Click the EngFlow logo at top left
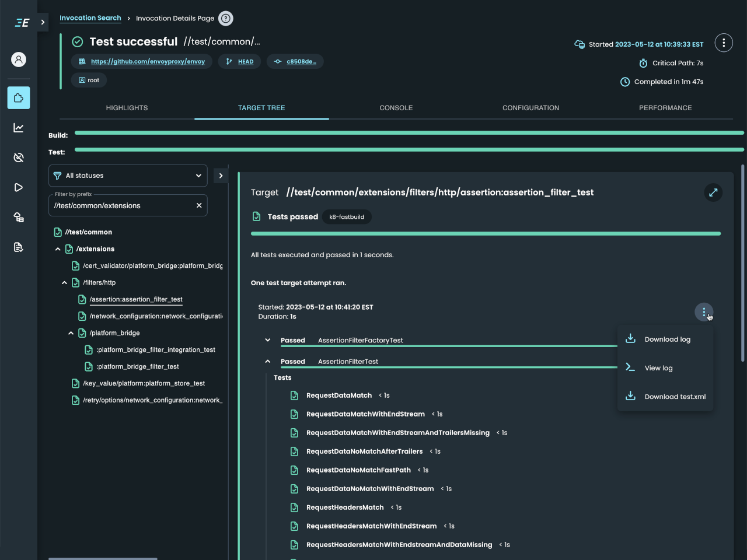The width and height of the screenshot is (747, 560). (x=22, y=22)
